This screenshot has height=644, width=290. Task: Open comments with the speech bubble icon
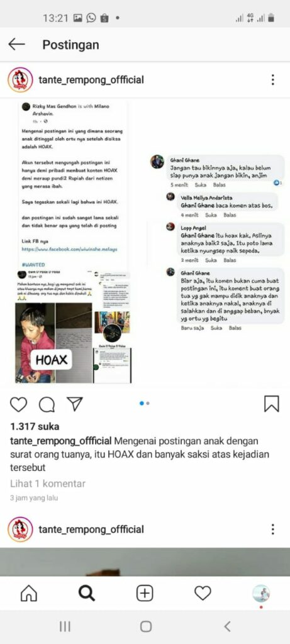[47, 404]
